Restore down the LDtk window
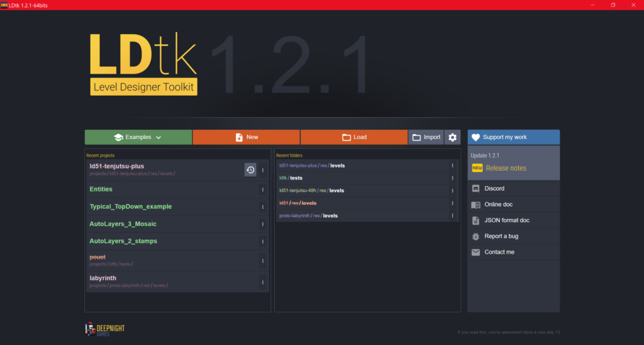644x345 pixels. pos(613,5)
